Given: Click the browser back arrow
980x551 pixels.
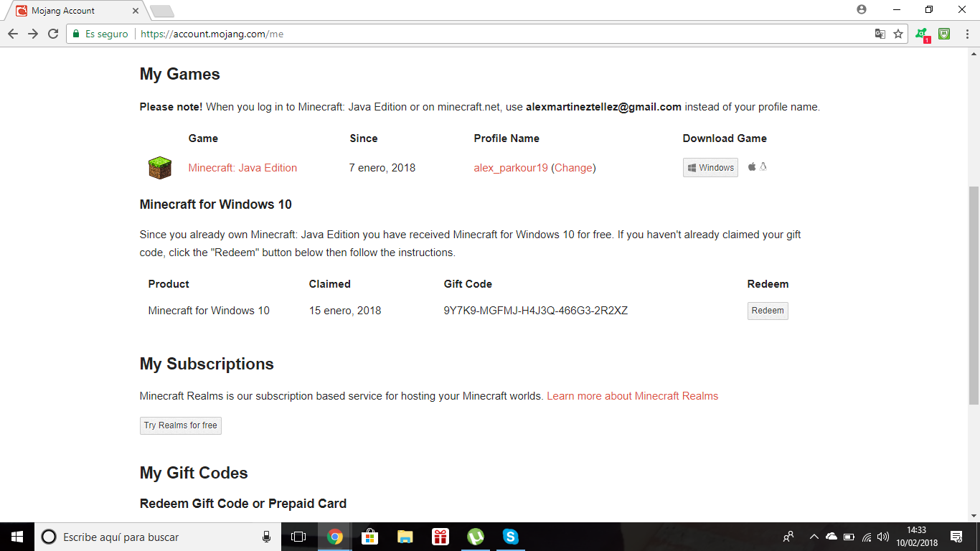Looking at the screenshot, I should point(13,34).
